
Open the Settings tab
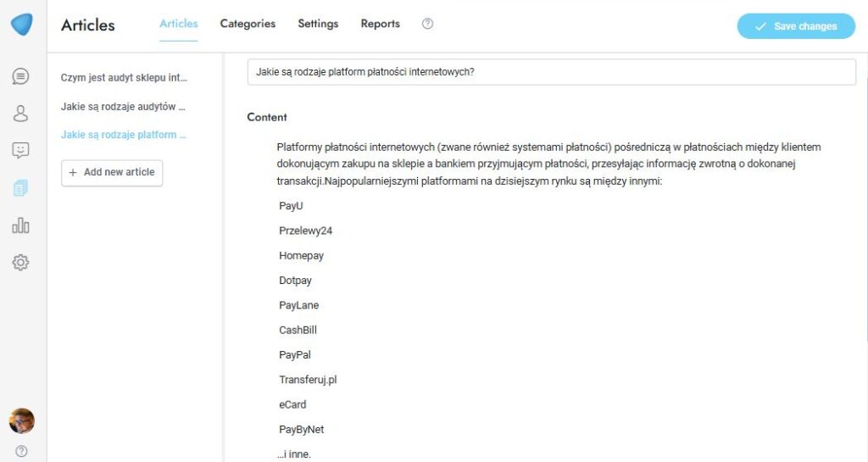click(318, 24)
